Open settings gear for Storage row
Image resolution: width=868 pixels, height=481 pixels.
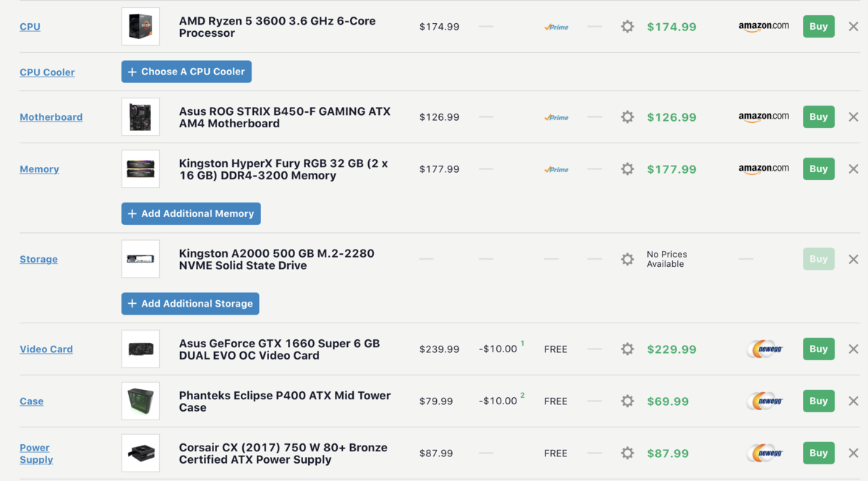coord(627,259)
